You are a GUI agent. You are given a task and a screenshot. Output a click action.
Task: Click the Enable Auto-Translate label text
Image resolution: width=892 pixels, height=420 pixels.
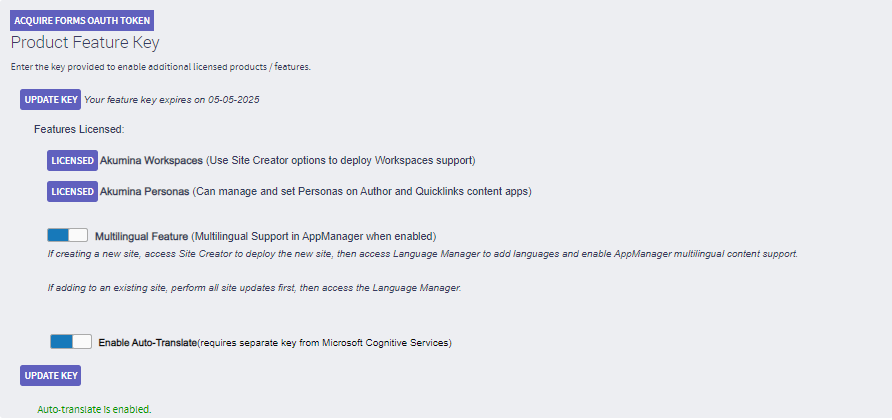(x=147, y=343)
